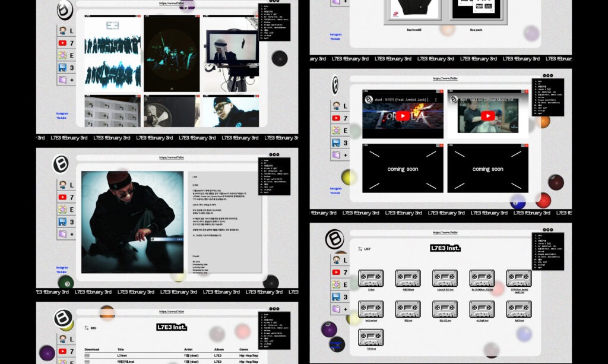Open the third cassette in the second row
608x364 pixels.
coord(445,309)
